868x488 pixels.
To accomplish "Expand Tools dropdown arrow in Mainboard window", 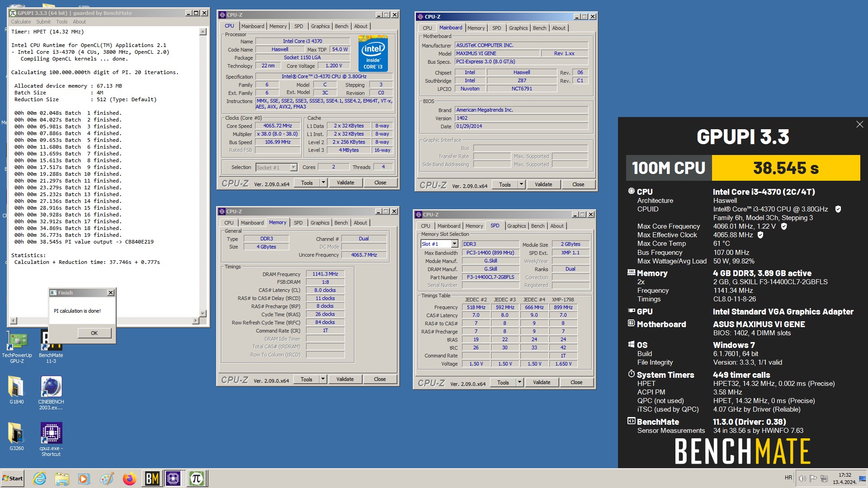I will coord(521,184).
